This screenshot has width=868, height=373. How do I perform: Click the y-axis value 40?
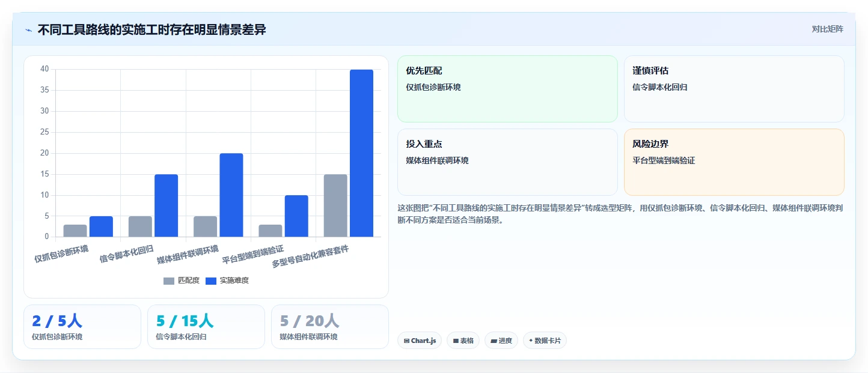tap(44, 69)
